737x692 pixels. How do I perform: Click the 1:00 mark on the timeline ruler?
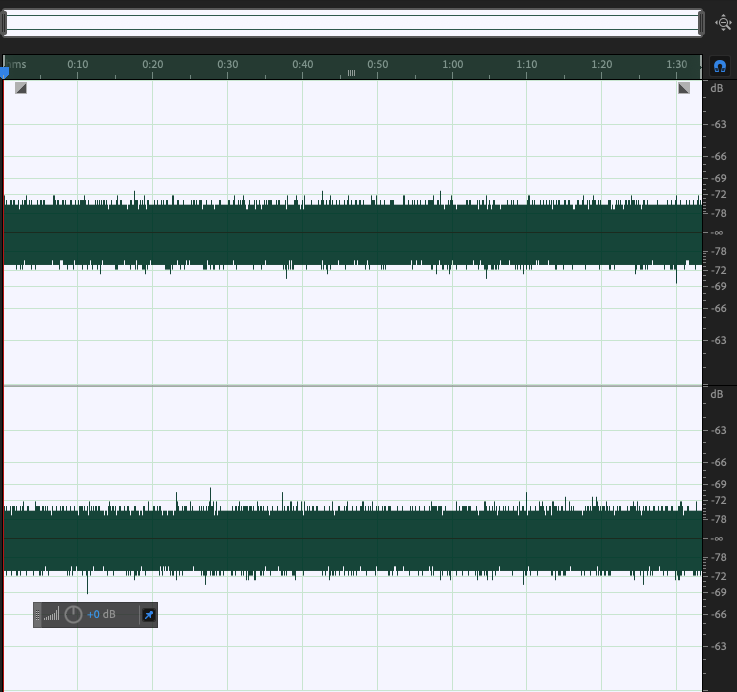(x=453, y=65)
